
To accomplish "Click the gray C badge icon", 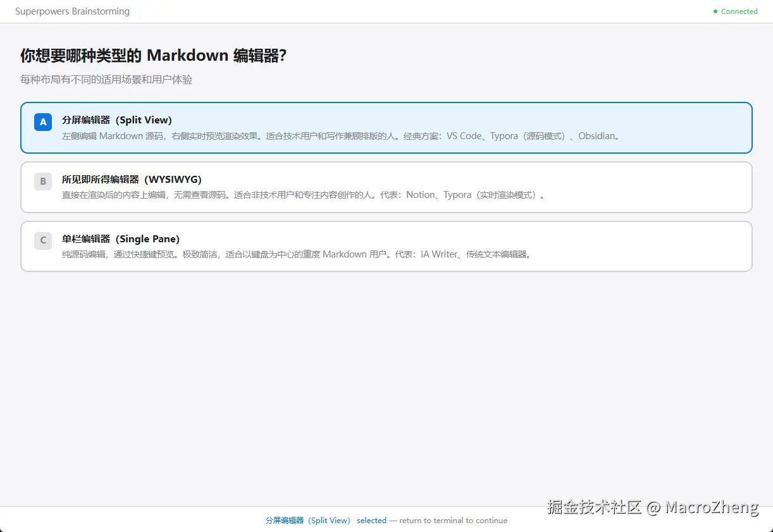I will point(43,240).
